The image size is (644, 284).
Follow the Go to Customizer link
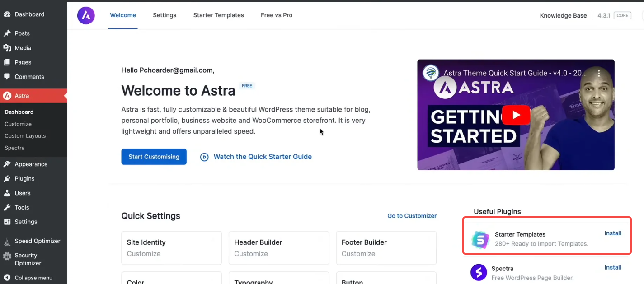click(x=412, y=216)
